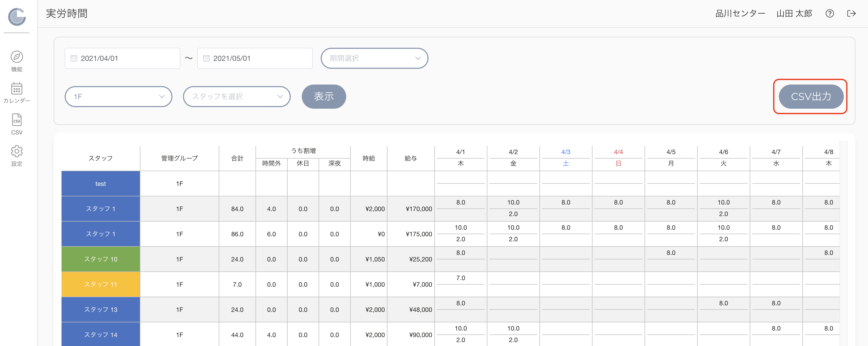Open the 1F group dropdown

119,97
